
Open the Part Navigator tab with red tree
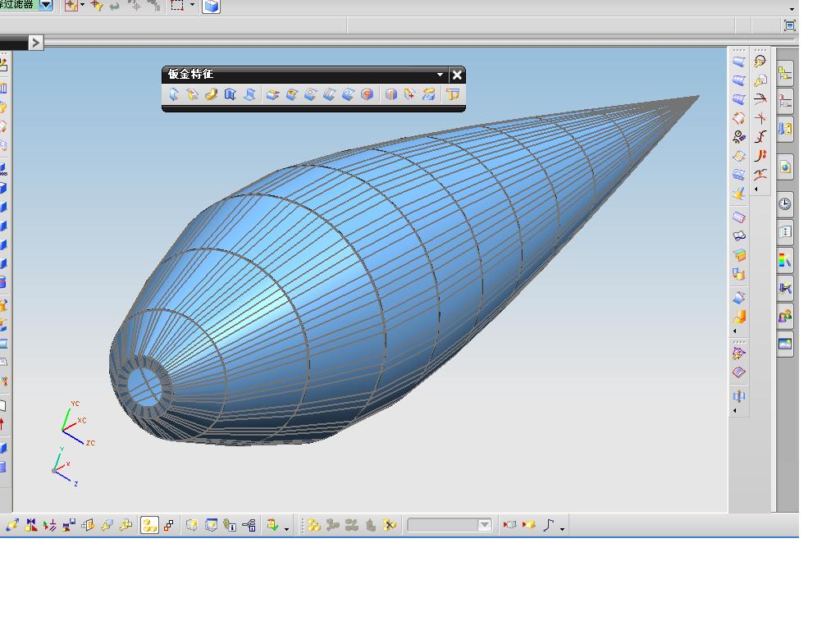coord(785,101)
